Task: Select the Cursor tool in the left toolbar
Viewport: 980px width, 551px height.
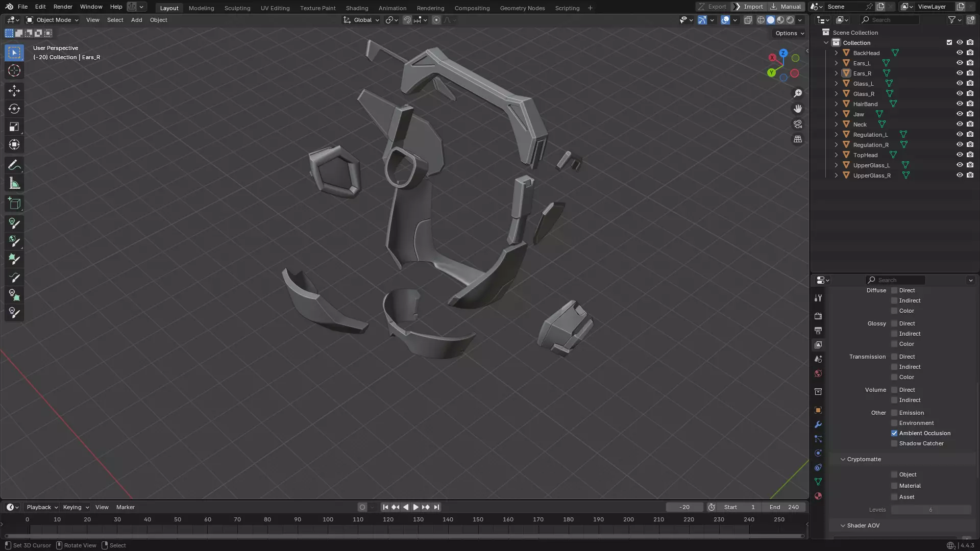Action: point(14,70)
